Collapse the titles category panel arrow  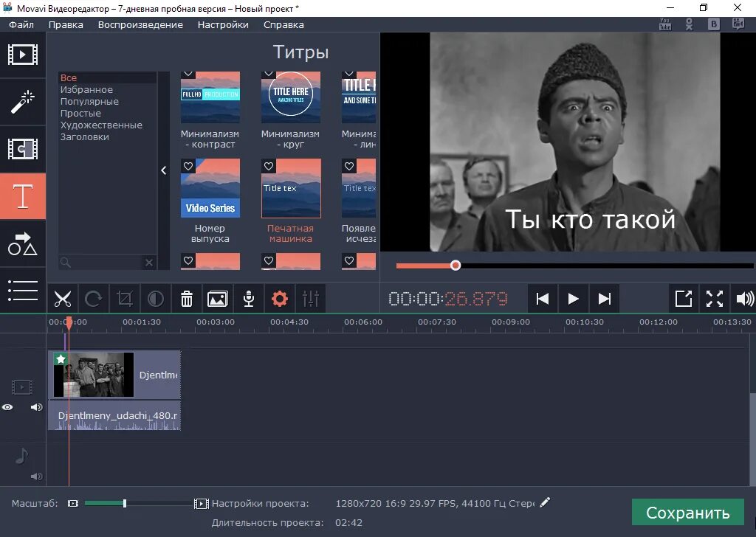(164, 170)
